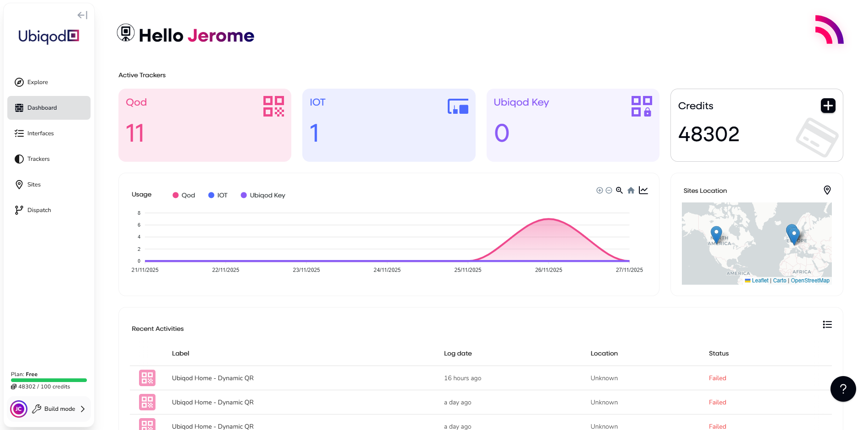Click the "16 hours ago" log date cell
This screenshot has width=868, height=430.
click(x=463, y=378)
